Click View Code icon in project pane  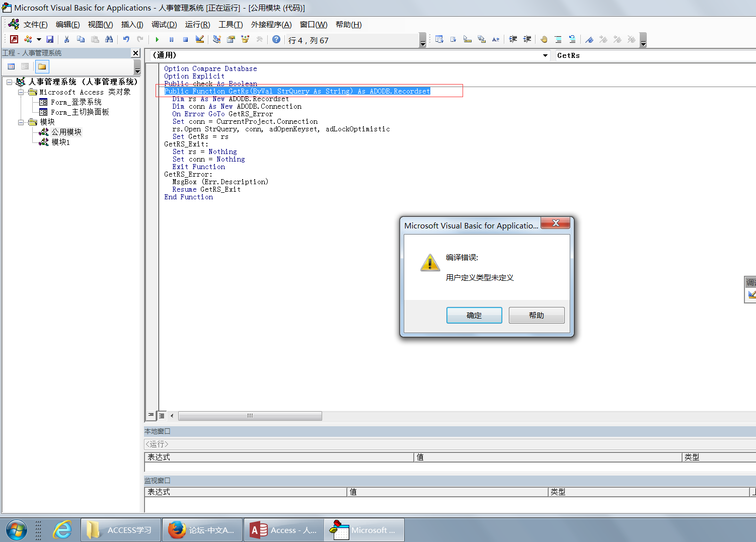11,66
